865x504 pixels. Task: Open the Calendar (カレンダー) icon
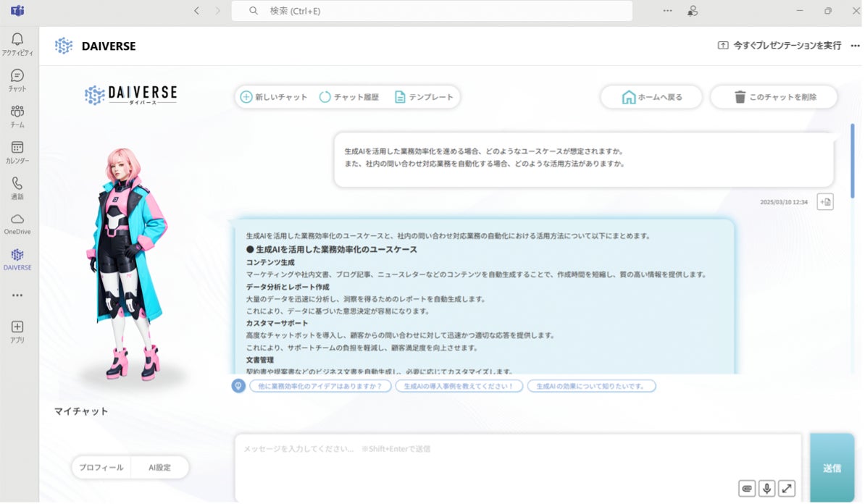tap(17, 147)
